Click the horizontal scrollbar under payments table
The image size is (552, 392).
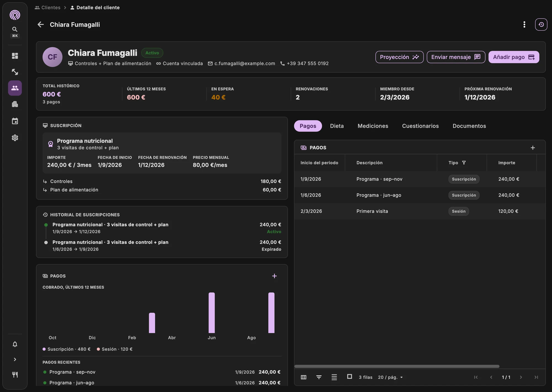coord(397,366)
